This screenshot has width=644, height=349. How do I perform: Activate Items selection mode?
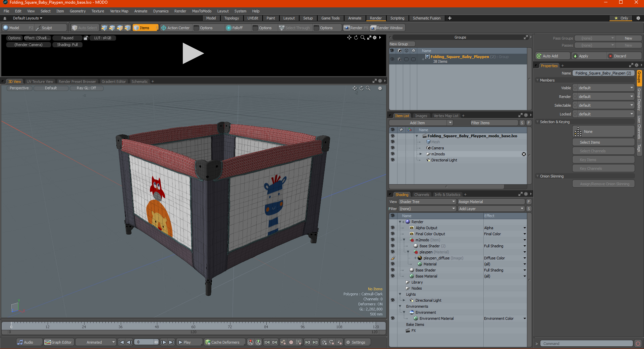click(145, 28)
